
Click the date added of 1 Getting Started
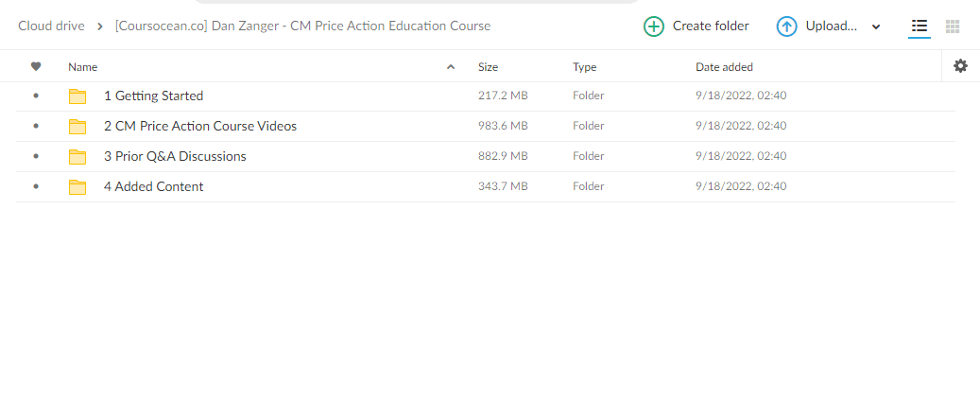click(x=741, y=96)
